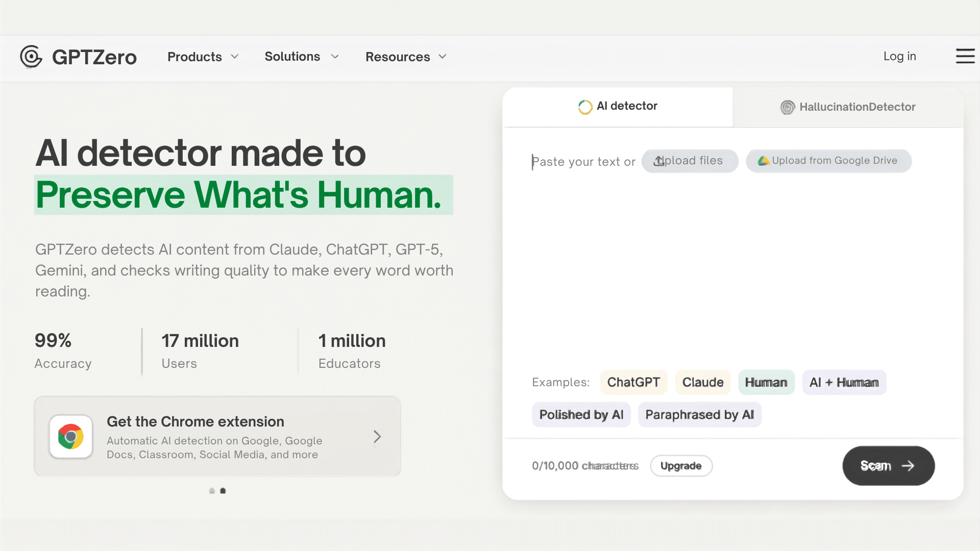Open Get the Chrome extension card
This screenshot has height=551, width=980.
pyautogui.click(x=217, y=437)
